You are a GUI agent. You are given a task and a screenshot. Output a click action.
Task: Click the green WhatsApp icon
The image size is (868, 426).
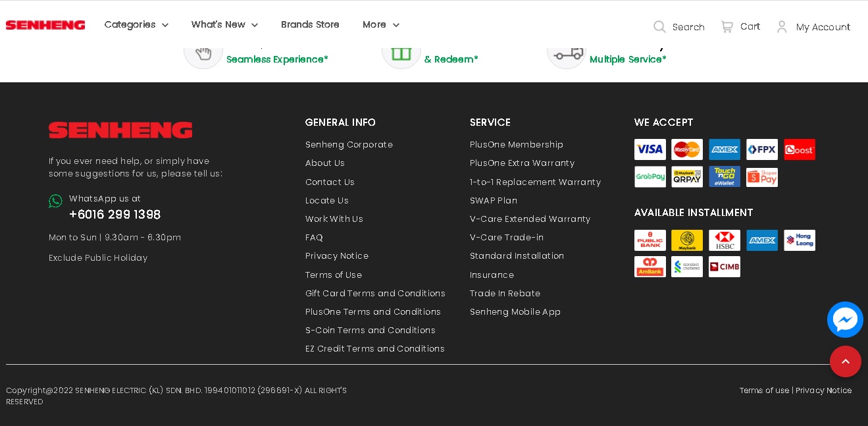(55, 201)
